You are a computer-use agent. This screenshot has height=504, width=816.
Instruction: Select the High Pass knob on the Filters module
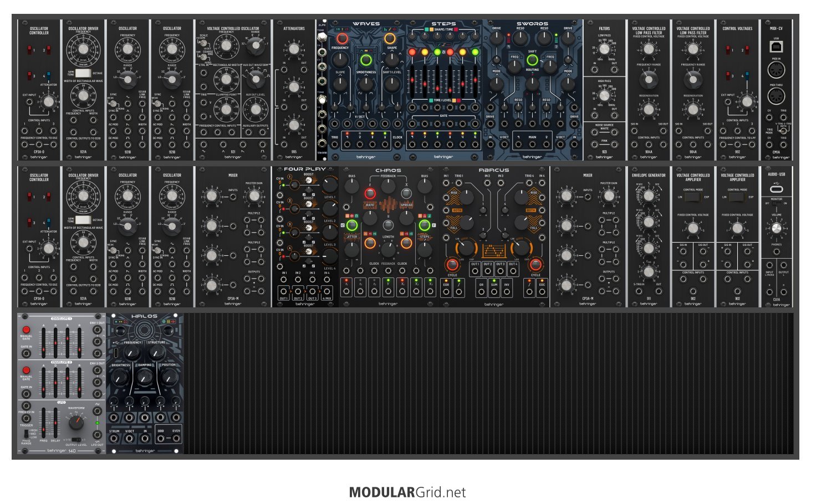[604, 95]
